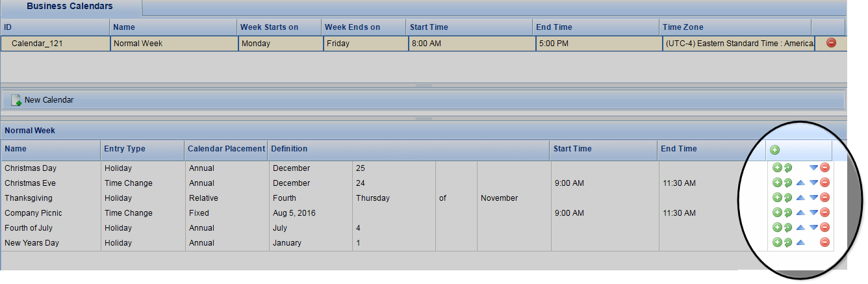Screen dimensions: 868x284
Task: Move New Years Day entry up
Action: tap(800, 242)
